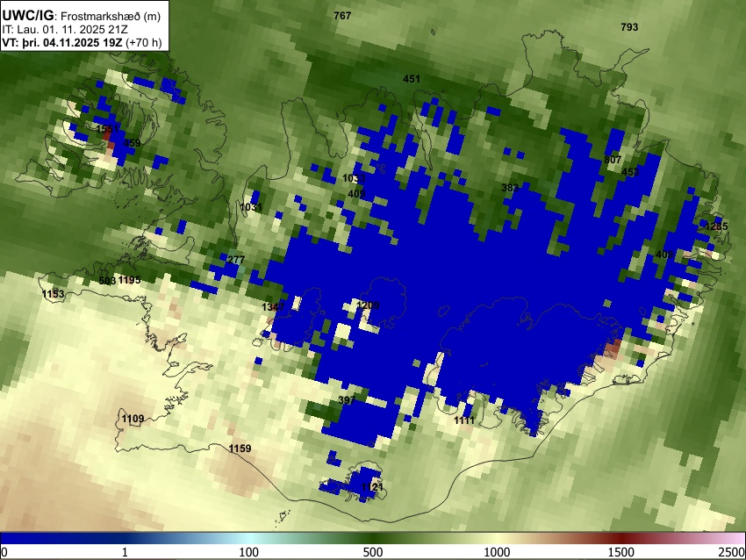Click the value 1551 in the Westfjords

click(x=108, y=129)
